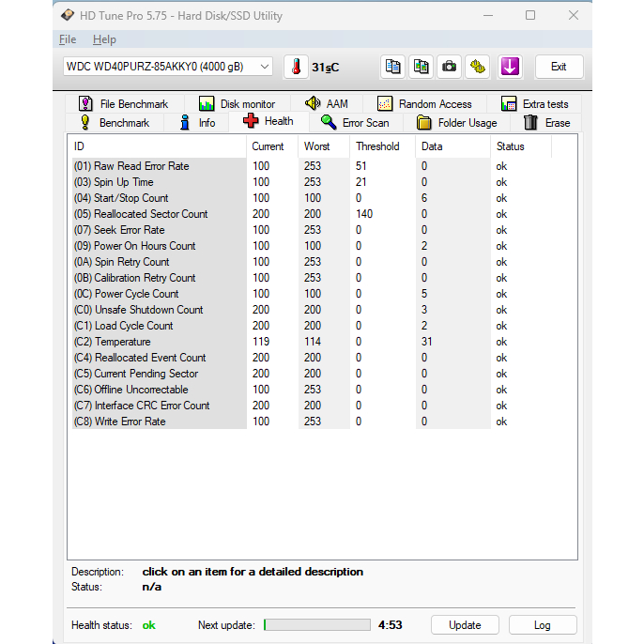Save screenshot with camera icon
This screenshot has width=644, height=644.
tap(451, 67)
